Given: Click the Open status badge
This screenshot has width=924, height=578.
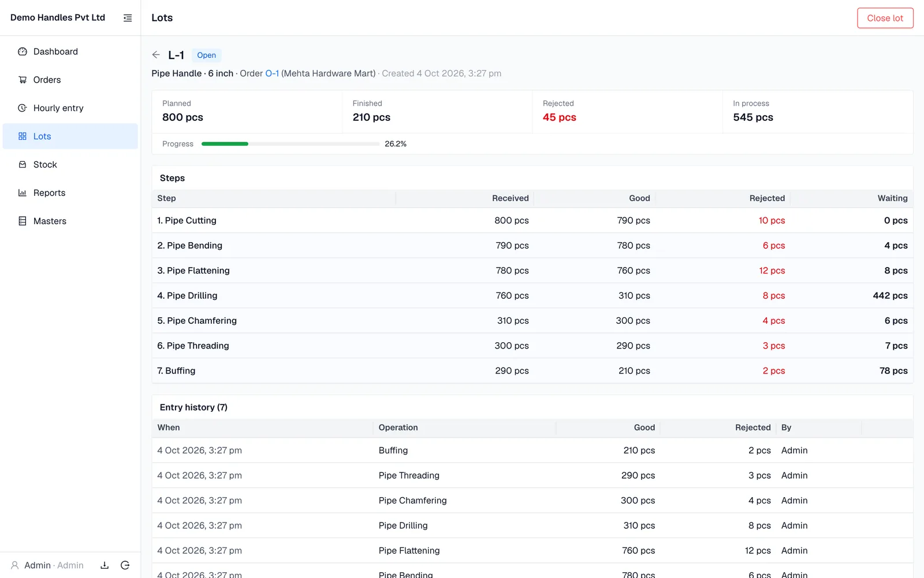Looking at the screenshot, I should coord(206,55).
